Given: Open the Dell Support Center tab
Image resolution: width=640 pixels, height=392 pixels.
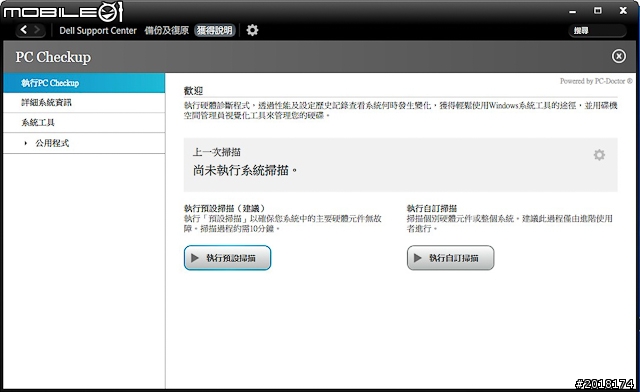Looking at the screenshot, I should [x=98, y=31].
